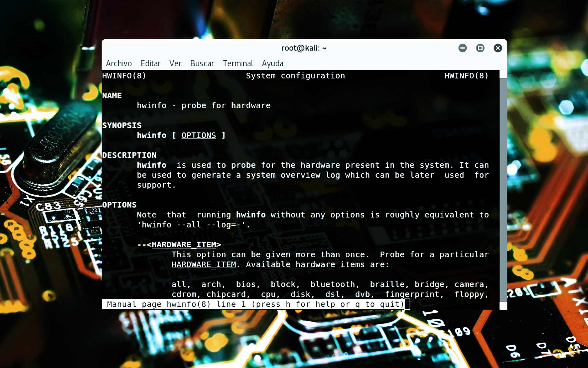Open the Buscar menu
Screen dimensions: 588x368
(x=202, y=63)
